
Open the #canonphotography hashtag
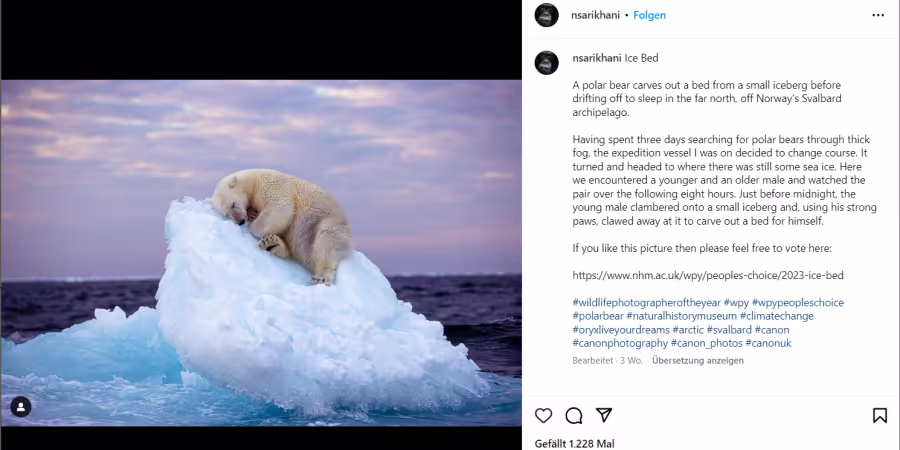click(x=620, y=343)
